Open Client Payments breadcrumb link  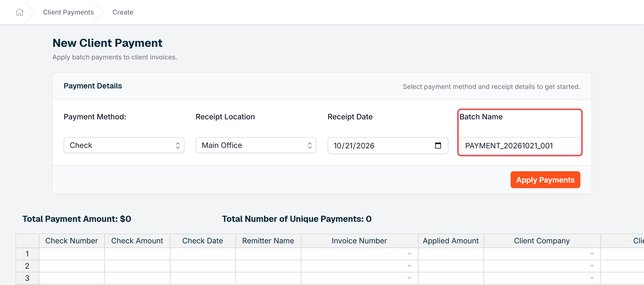(68, 12)
